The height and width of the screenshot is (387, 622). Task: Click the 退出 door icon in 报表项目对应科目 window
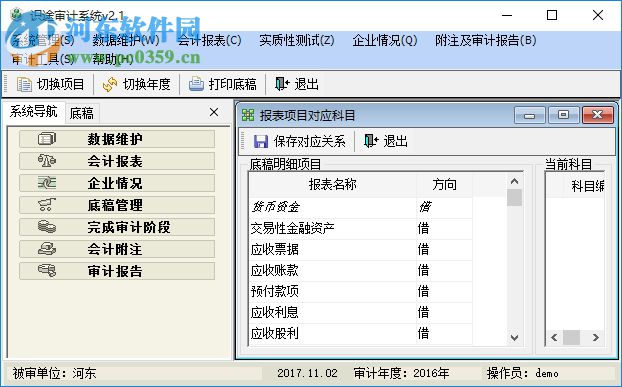tap(371, 141)
